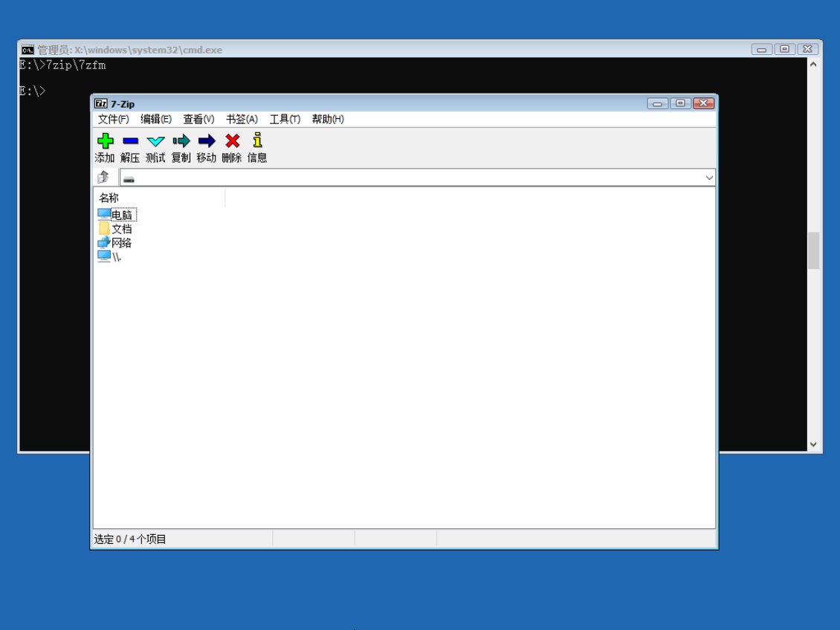Click the cmd line 7zip\7zfm text
The height and width of the screenshot is (630, 840).
tap(76, 65)
